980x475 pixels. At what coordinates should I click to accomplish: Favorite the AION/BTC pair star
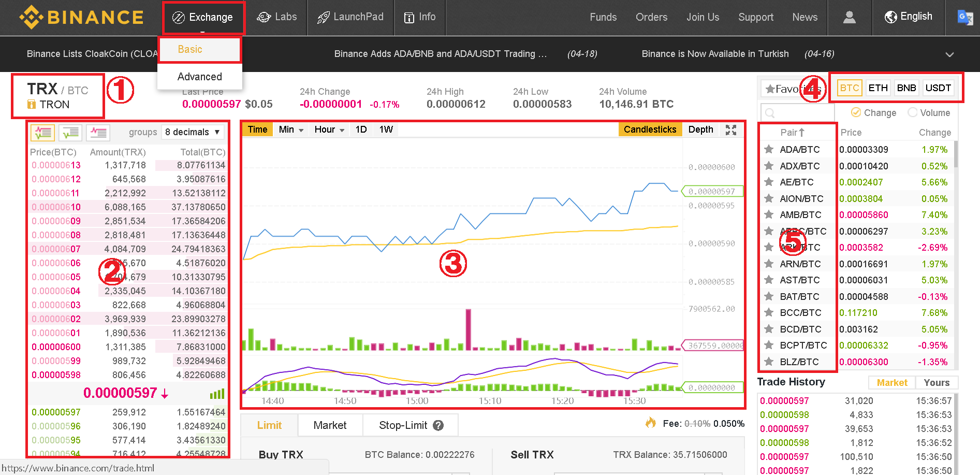point(769,198)
